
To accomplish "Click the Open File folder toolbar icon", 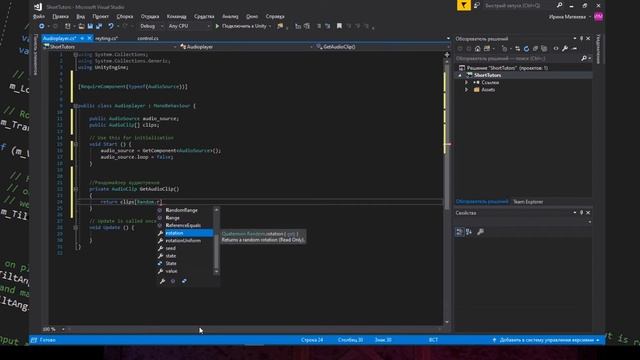I will pyautogui.click(x=81, y=26).
